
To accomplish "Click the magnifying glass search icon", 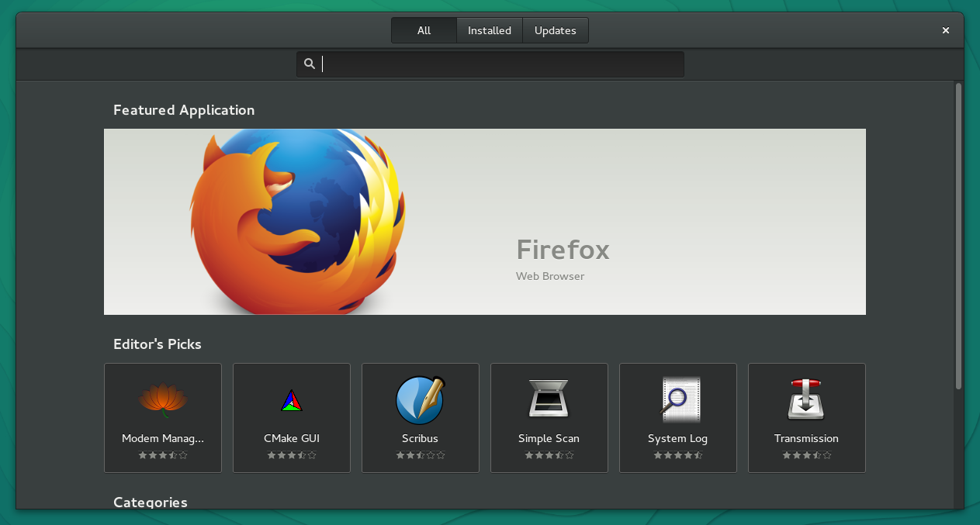I will click(310, 64).
